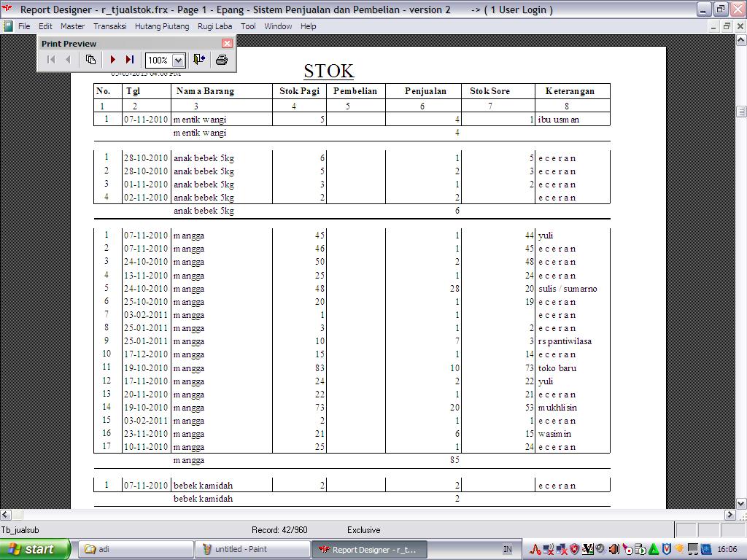Open the Rugi Laba menu

[x=215, y=26]
